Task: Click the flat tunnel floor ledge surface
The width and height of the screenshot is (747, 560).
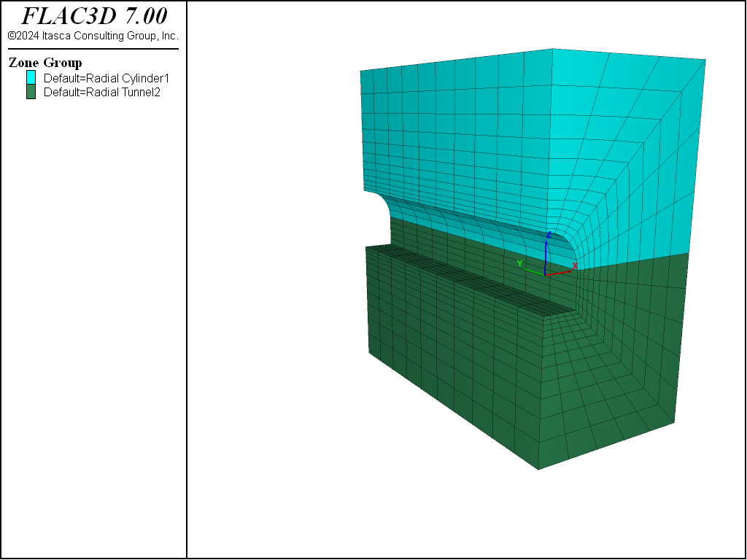Action: pos(469,277)
